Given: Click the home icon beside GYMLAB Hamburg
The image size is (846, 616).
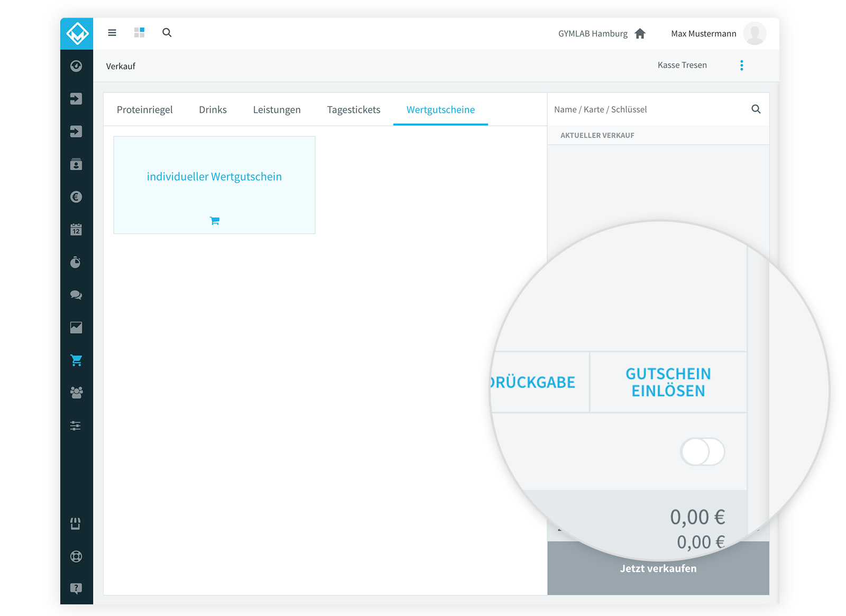Looking at the screenshot, I should (x=640, y=33).
